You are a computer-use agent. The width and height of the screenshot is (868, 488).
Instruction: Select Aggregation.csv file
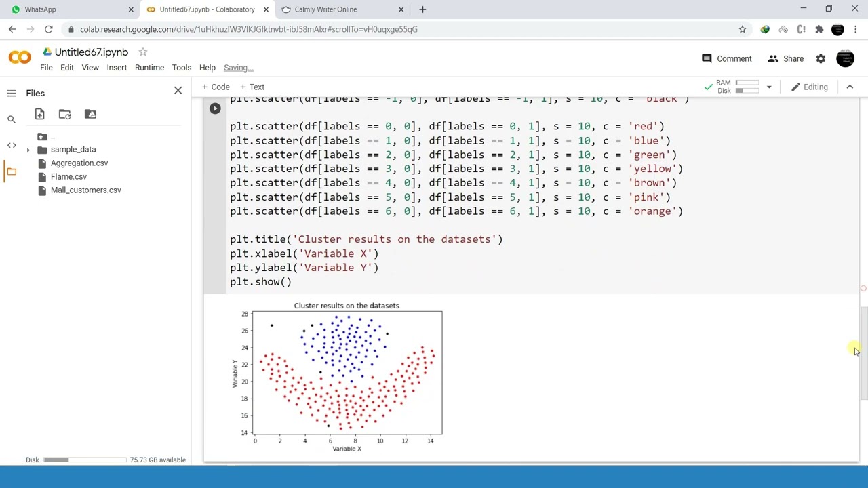[x=79, y=163]
